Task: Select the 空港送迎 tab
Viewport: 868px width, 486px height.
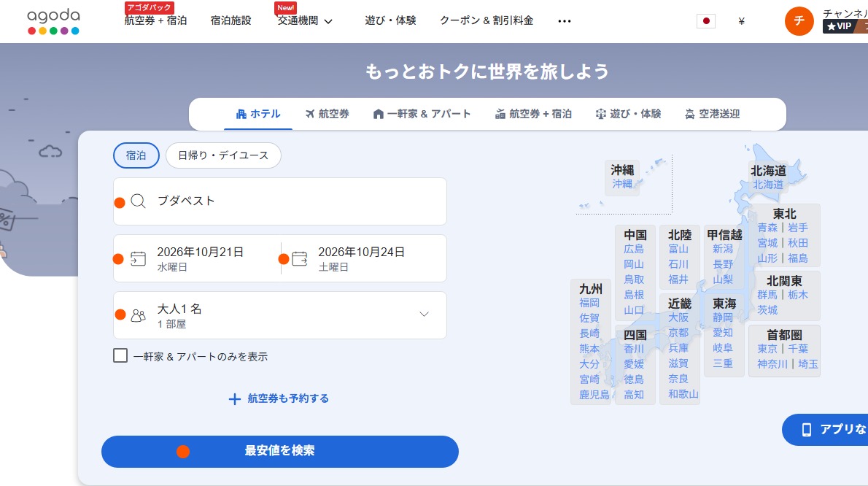Action: (x=713, y=114)
